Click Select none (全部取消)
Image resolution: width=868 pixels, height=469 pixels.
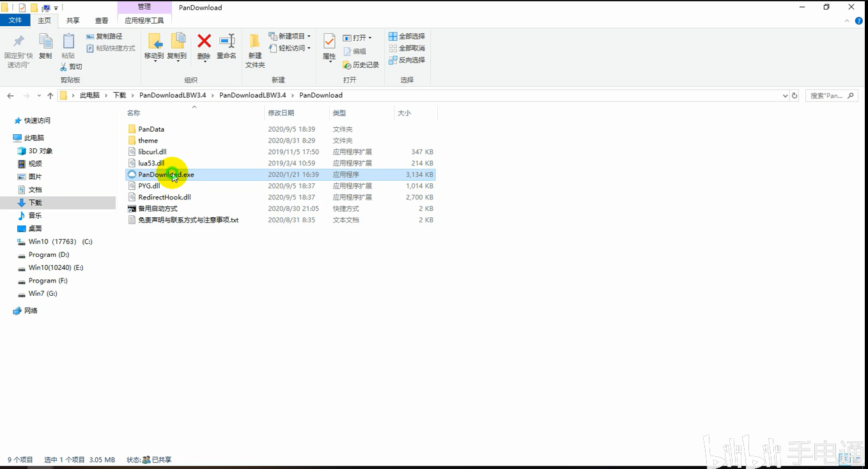(407, 48)
